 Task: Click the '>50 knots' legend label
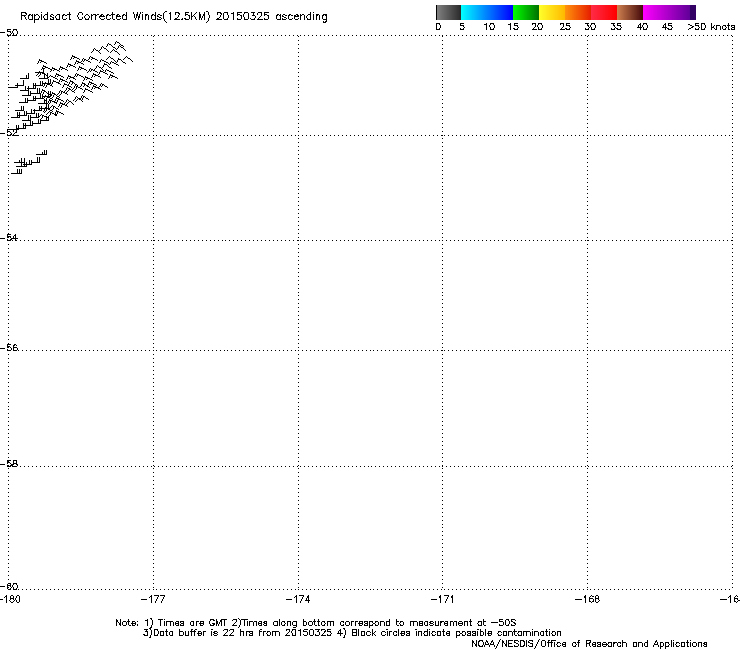pos(711,27)
